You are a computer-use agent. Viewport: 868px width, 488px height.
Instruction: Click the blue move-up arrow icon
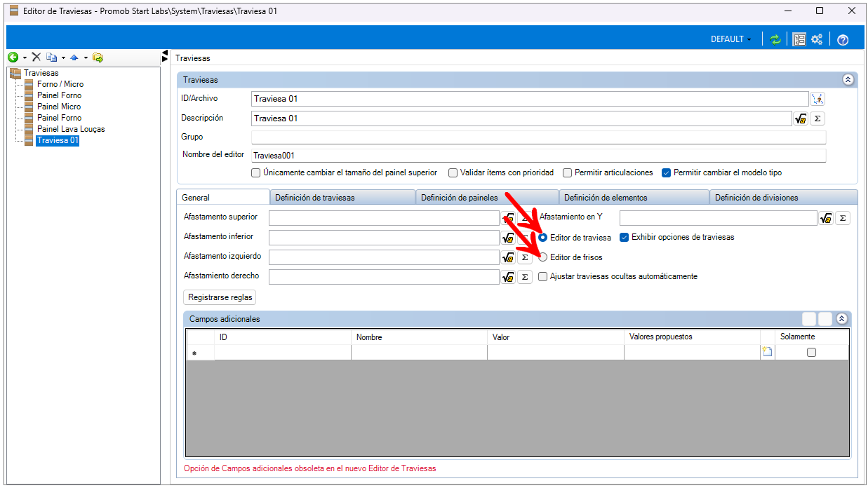click(x=74, y=57)
